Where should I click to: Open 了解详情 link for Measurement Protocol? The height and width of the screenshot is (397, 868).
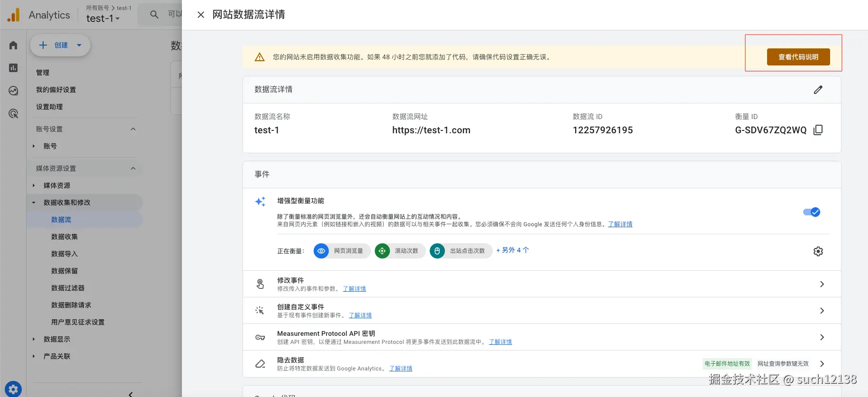(x=500, y=342)
